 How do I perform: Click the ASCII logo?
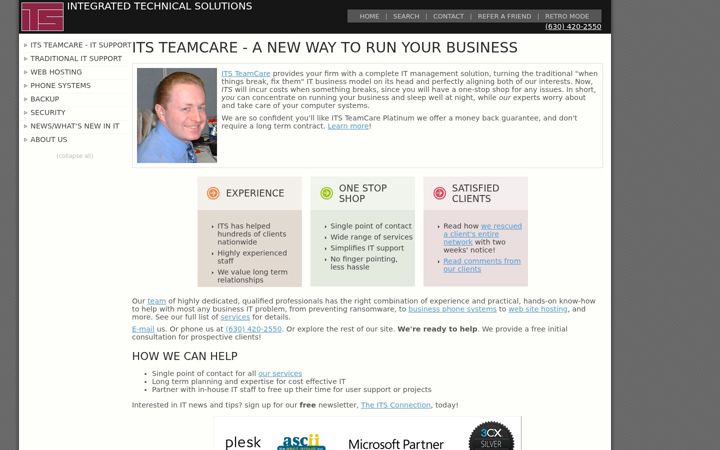click(x=301, y=442)
